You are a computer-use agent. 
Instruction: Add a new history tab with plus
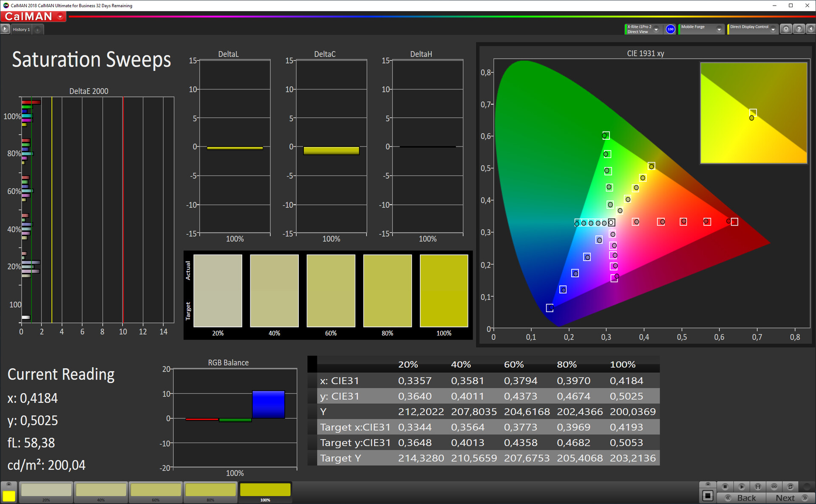click(37, 29)
